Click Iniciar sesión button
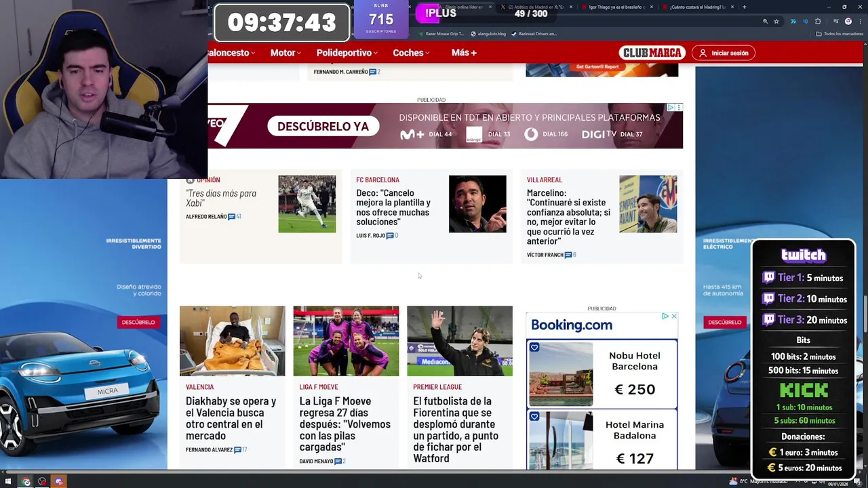The width and height of the screenshot is (868, 488). coord(724,53)
